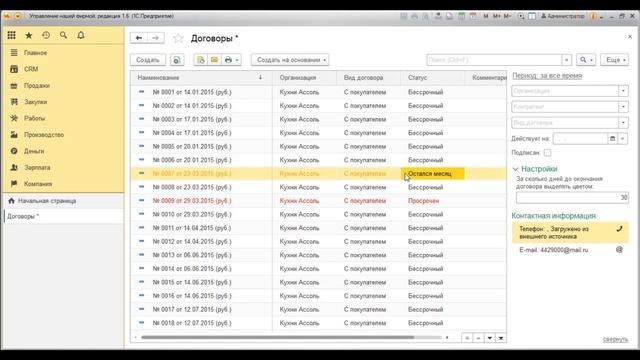Viewport: 640px width, 360px height.
Task: Add Договоры to favorites with star
Action: 178,38
